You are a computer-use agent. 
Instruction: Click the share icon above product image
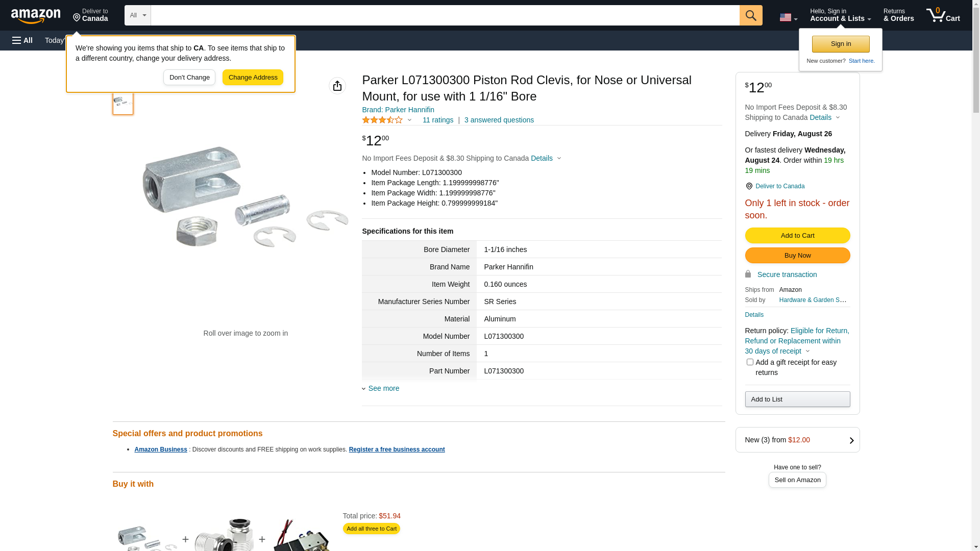337,86
